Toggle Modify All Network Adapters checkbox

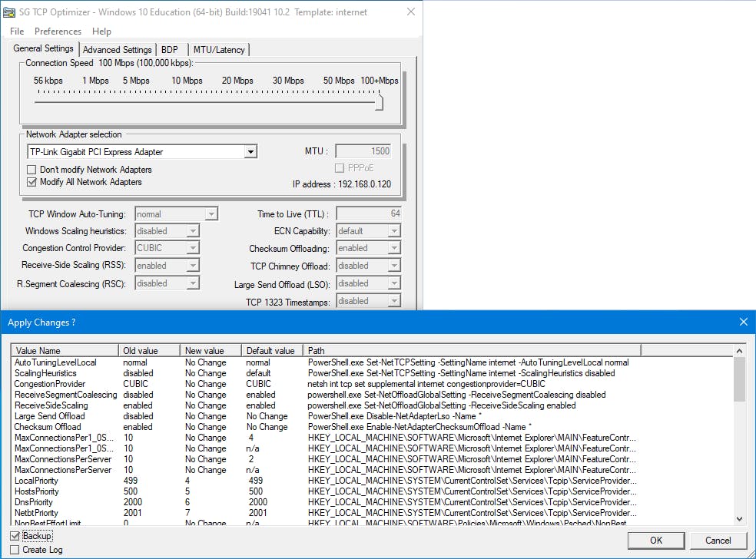tap(32, 183)
